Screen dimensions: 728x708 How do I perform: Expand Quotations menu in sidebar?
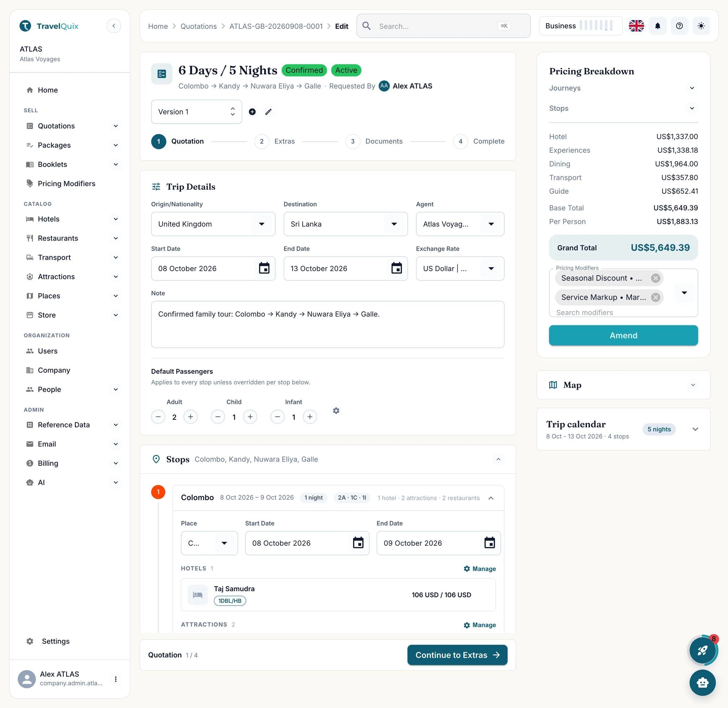click(x=116, y=126)
